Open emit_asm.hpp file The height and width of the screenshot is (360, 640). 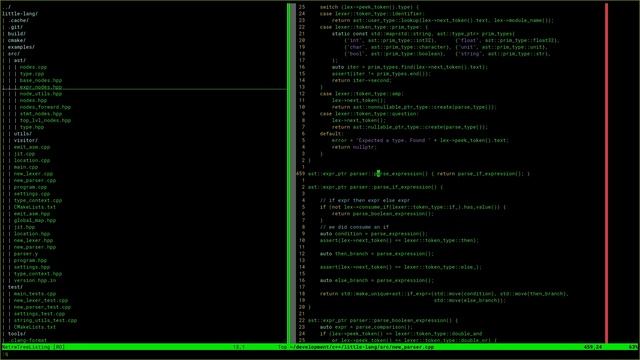[x=32, y=214]
